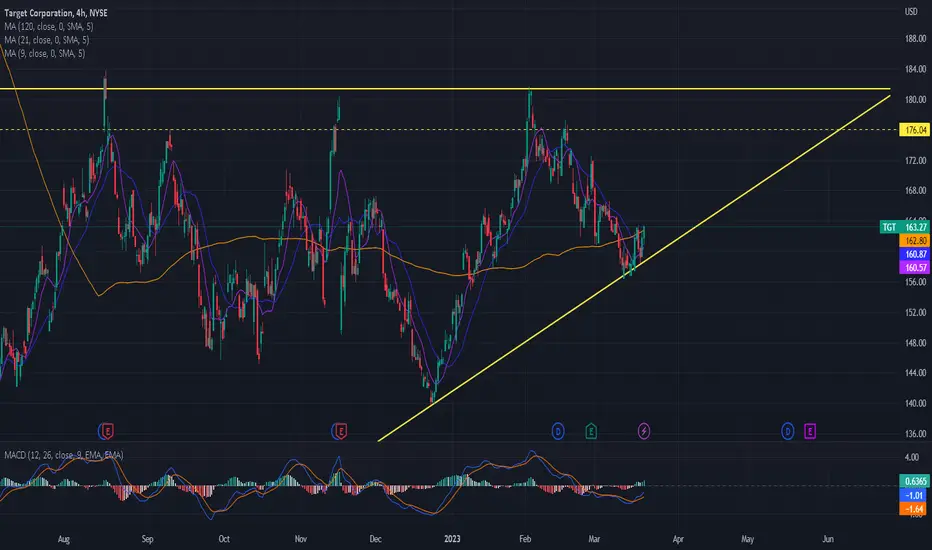Click Apr on the time axis
Viewport: 932px width, 550px height.
(x=678, y=539)
